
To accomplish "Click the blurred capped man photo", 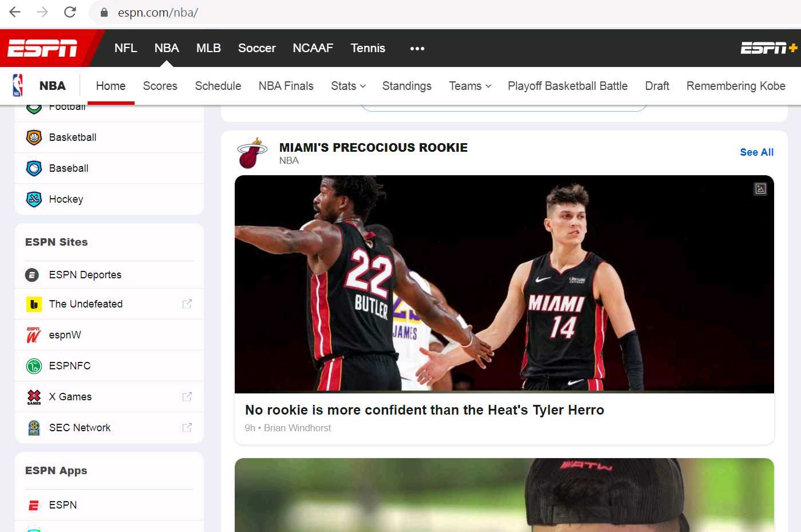I will pos(504,495).
